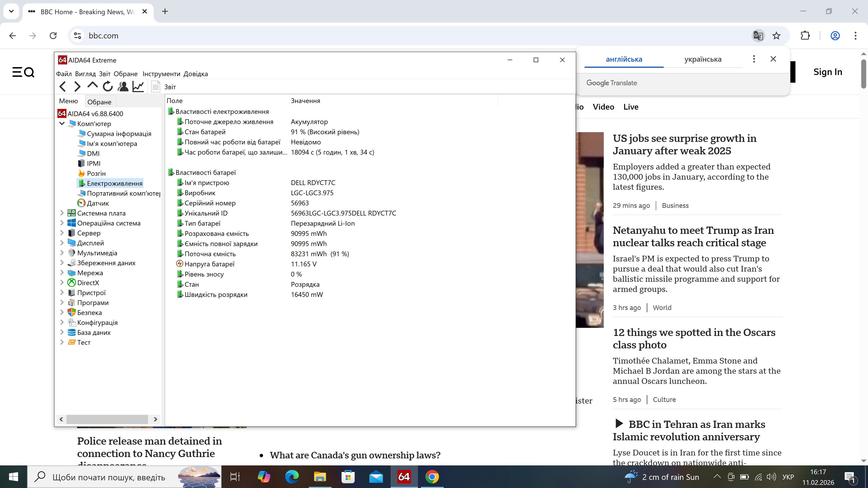The width and height of the screenshot is (868, 488).
Task: Open the Інструменти menu in AIDA64
Action: point(161,73)
